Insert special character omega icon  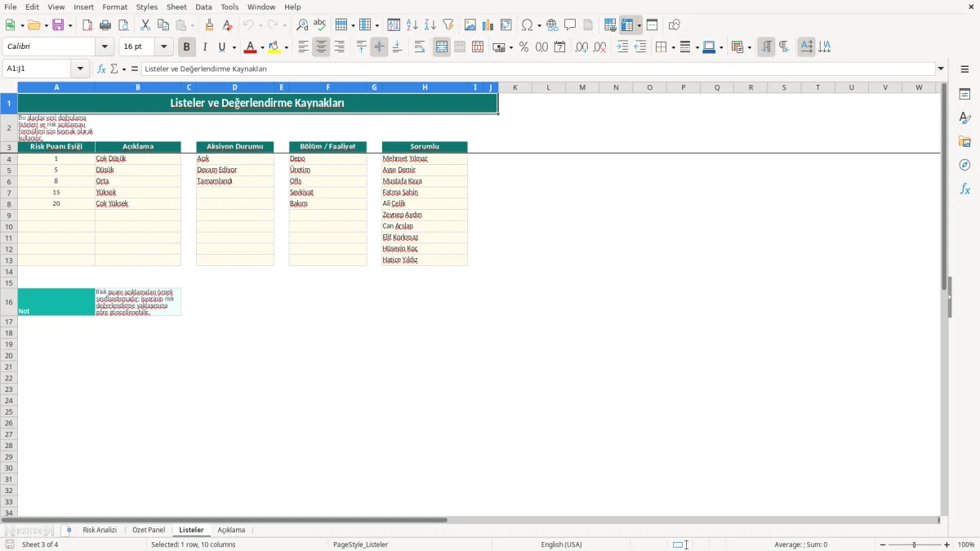[x=527, y=25]
